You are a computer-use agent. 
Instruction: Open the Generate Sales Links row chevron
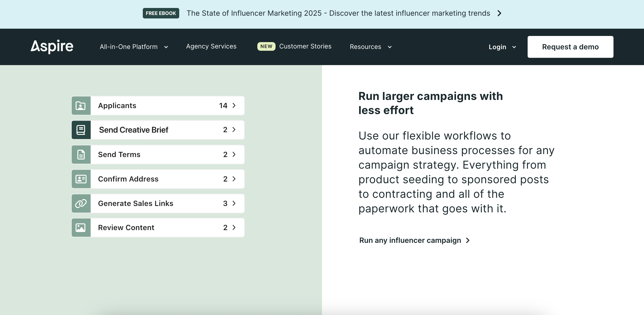click(234, 203)
